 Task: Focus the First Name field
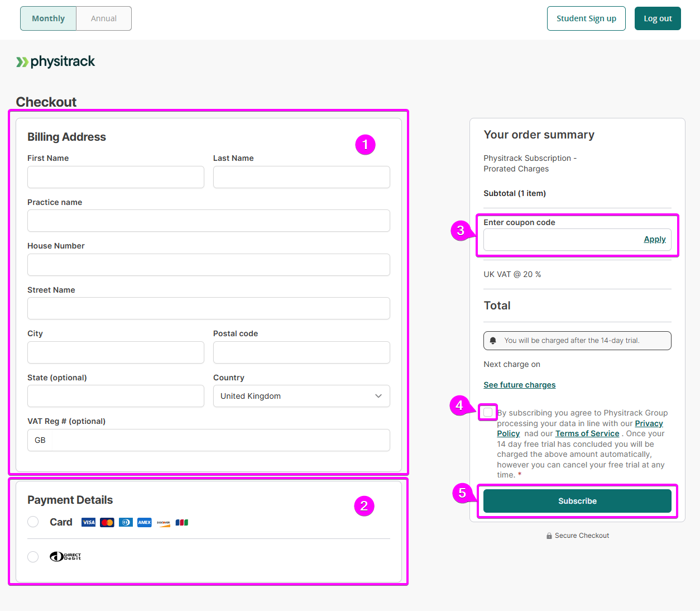pyautogui.click(x=116, y=177)
